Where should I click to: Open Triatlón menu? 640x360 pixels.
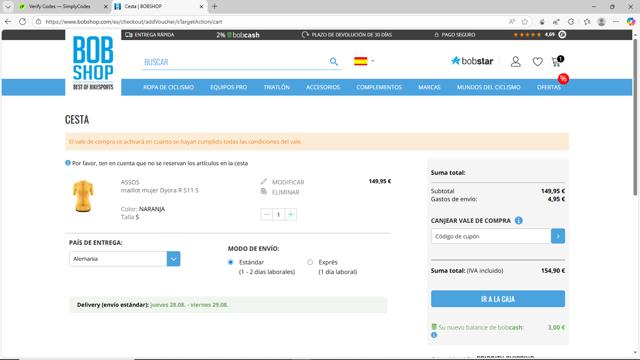[277, 87]
